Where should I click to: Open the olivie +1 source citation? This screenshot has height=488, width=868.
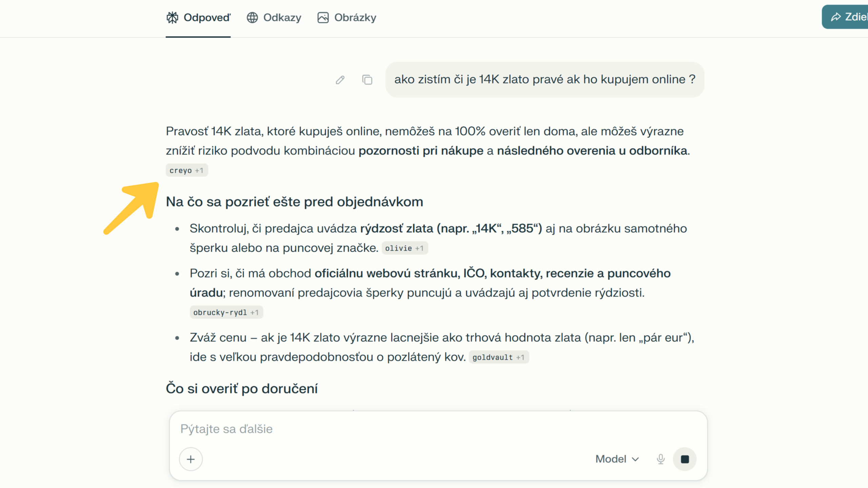pyautogui.click(x=405, y=248)
